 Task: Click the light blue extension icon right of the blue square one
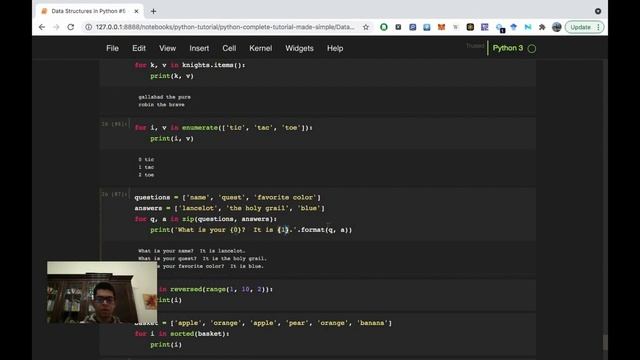point(427,27)
